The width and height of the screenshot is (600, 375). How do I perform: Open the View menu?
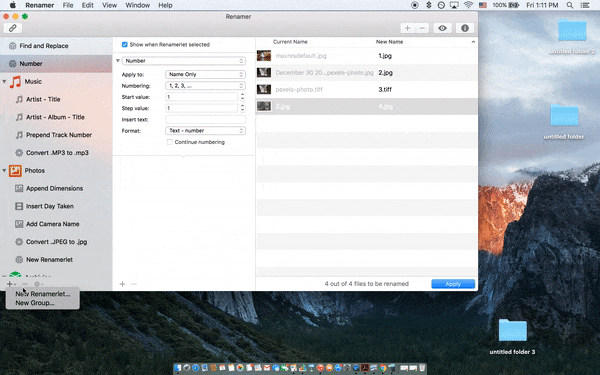[109, 5]
